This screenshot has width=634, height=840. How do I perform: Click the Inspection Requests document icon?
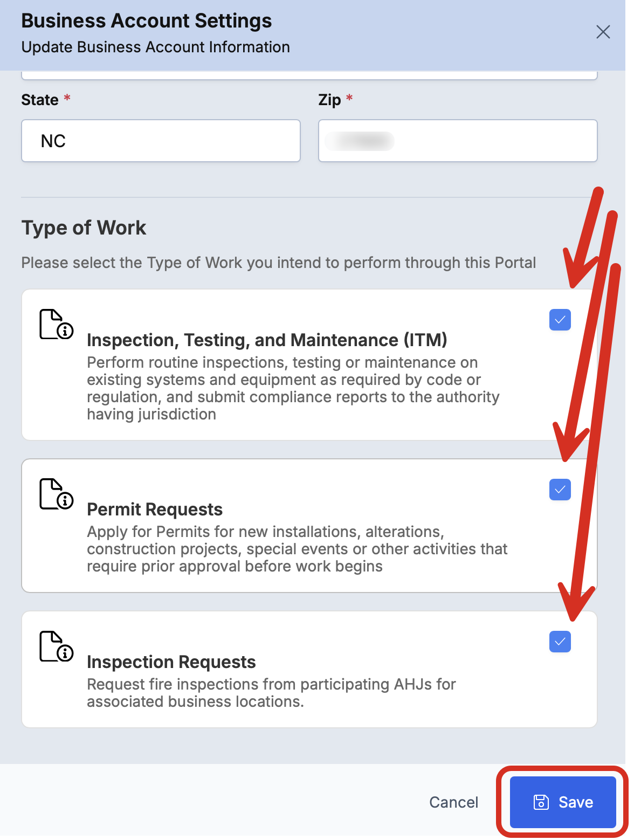[57, 646]
